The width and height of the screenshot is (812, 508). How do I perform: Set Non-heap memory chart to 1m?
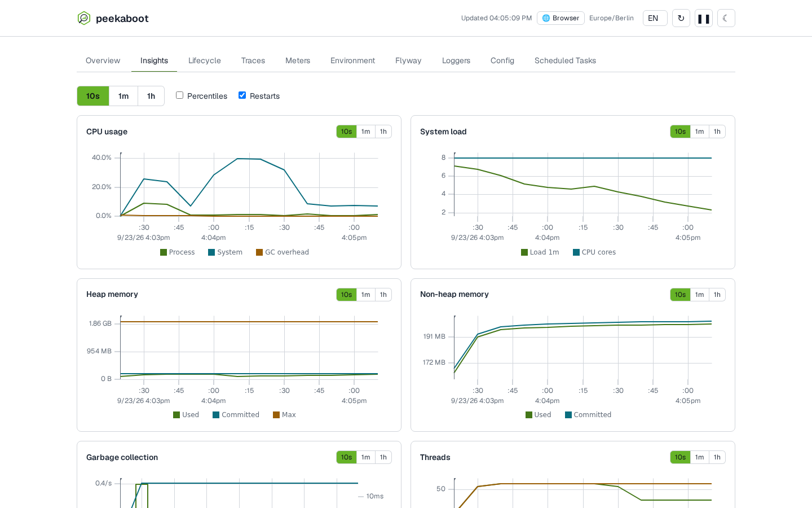pos(700,295)
